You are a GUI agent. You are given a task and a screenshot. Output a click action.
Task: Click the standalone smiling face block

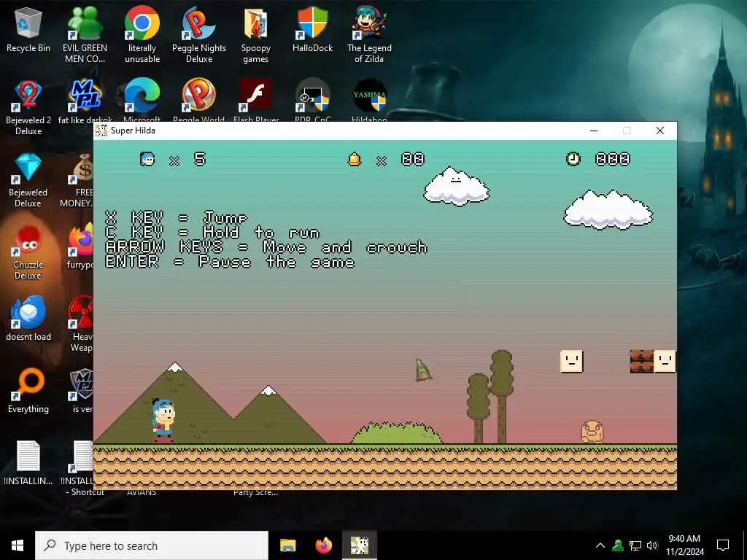(571, 361)
